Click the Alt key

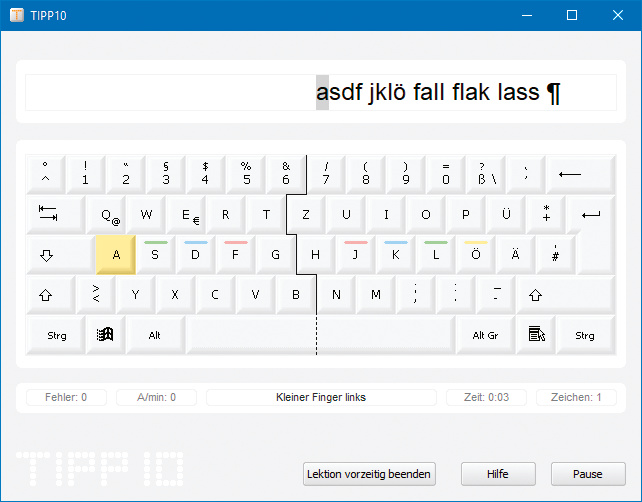(x=155, y=335)
